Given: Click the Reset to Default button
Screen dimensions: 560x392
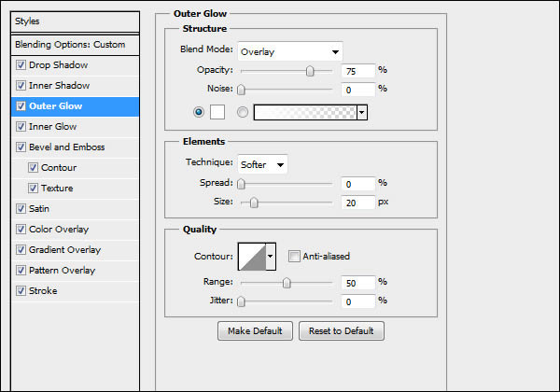Looking at the screenshot, I should [342, 331].
